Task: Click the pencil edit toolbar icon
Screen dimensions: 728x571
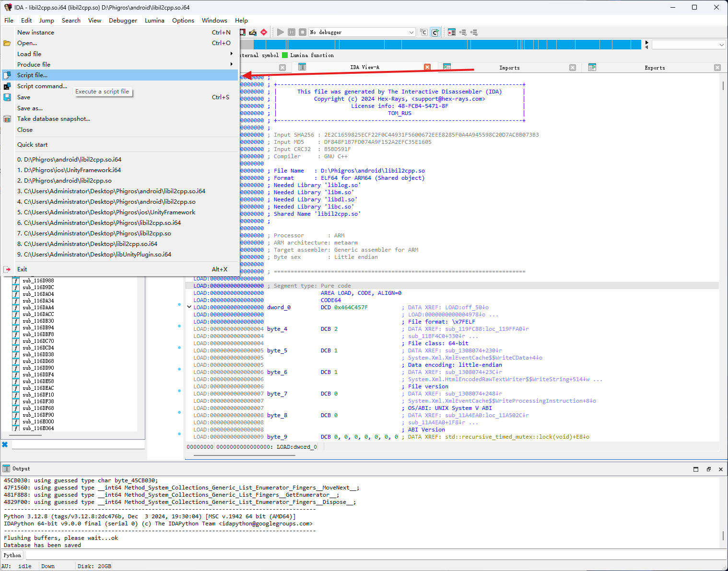Action: point(253,32)
